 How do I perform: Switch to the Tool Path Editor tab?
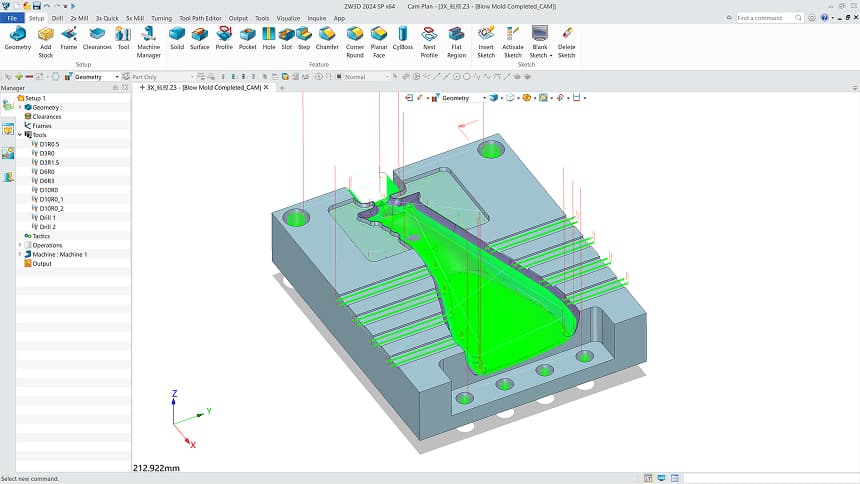pos(200,18)
